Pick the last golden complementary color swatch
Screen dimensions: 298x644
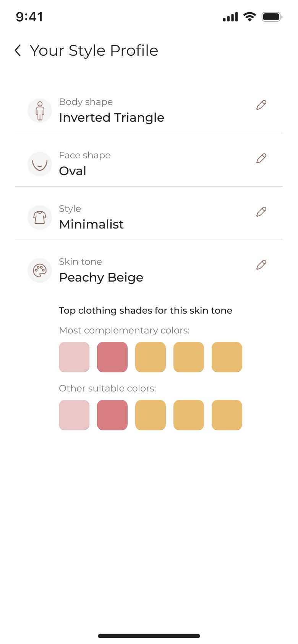[227, 357]
